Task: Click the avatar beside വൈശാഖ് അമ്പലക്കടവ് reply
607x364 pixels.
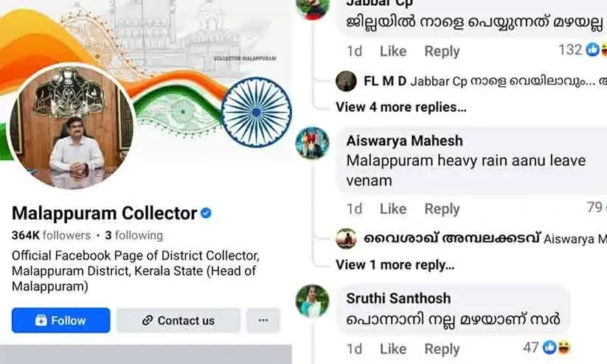Action: pyautogui.click(x=346, y=239)
